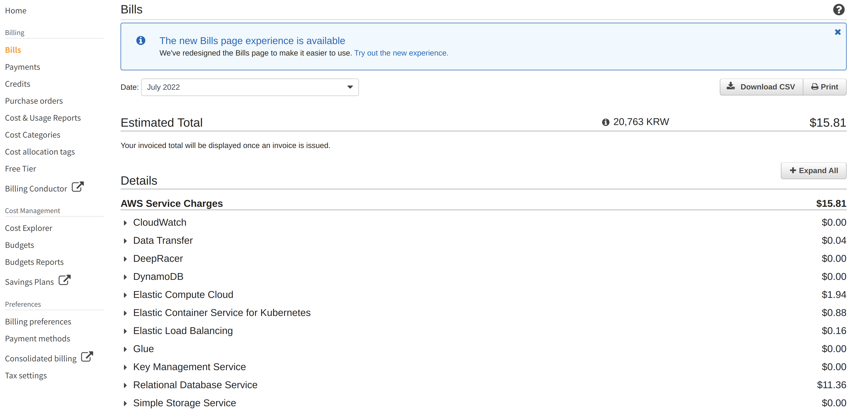Click Expand All button
Screen dimensions: 868x418
813,171
